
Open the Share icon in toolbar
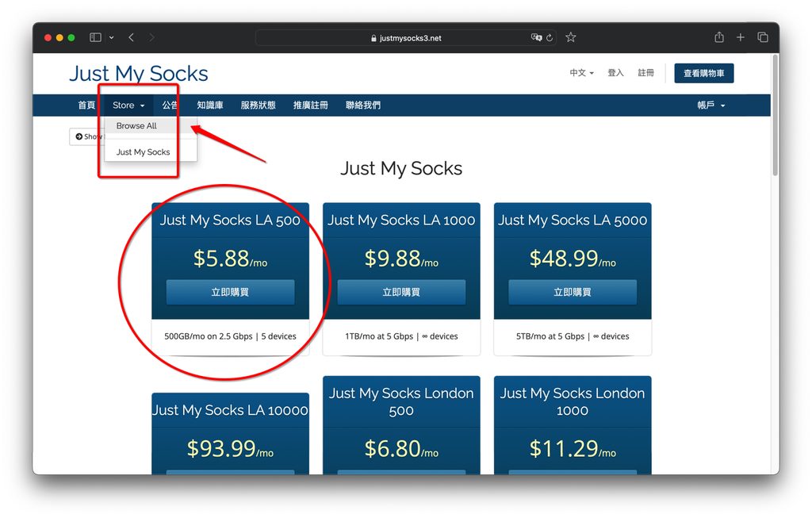click(x=718, y=36)
